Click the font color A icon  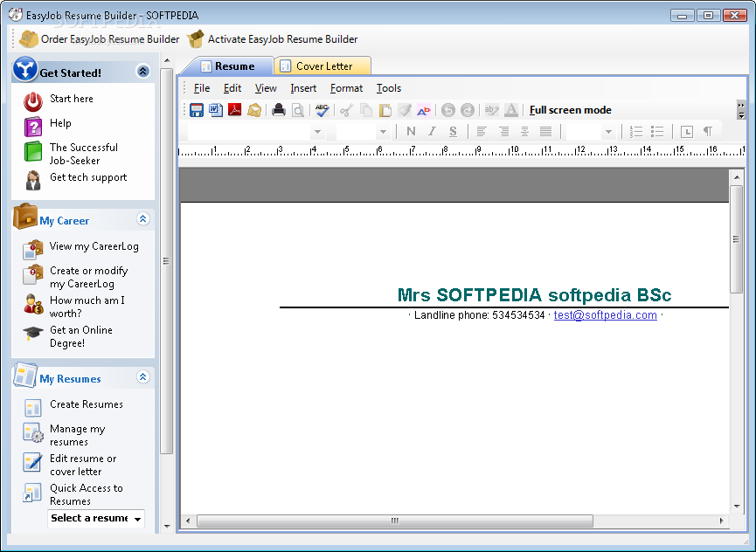click(x=511, y=110)
